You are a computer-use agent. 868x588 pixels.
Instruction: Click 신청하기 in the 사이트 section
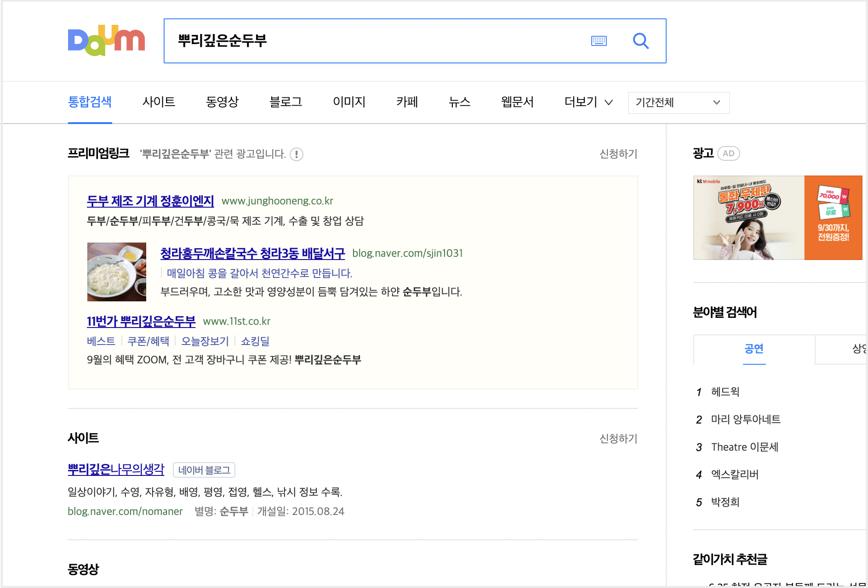(618, 439)
